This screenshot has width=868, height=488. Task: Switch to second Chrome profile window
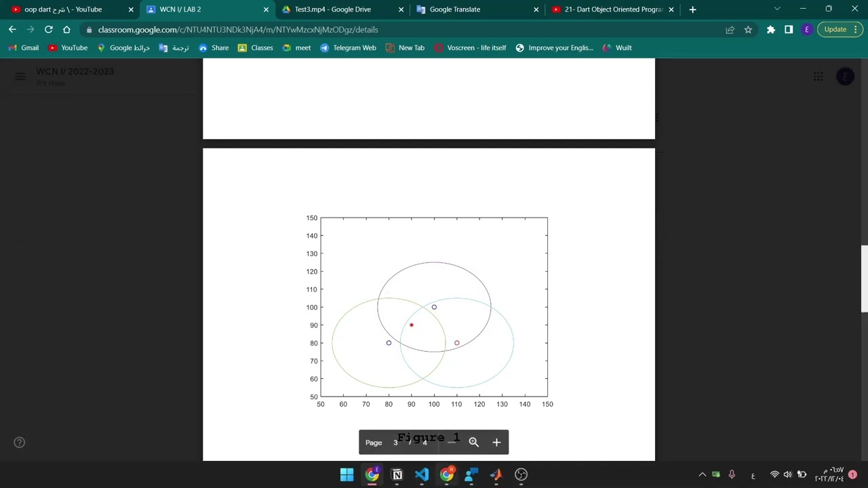pos(447,474)
